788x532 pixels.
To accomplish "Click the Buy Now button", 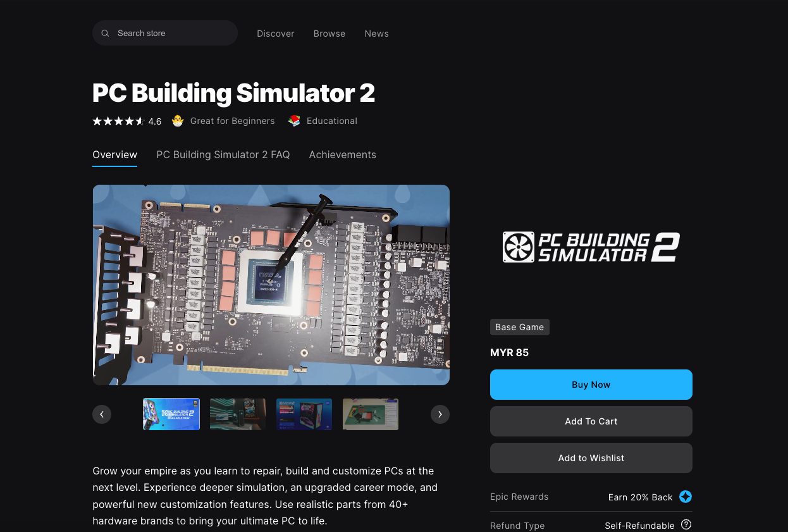I will pyautogui.click(x=591, y=385).
